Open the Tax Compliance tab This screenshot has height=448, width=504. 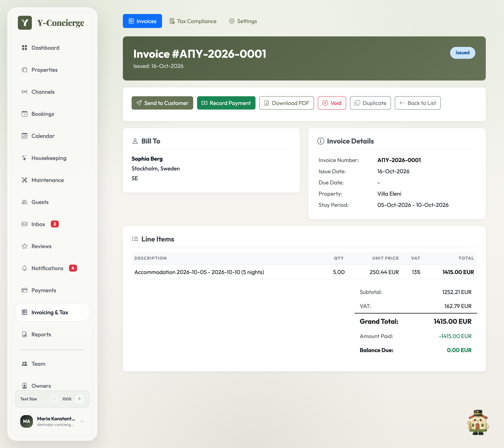click(x=193, y=21)
